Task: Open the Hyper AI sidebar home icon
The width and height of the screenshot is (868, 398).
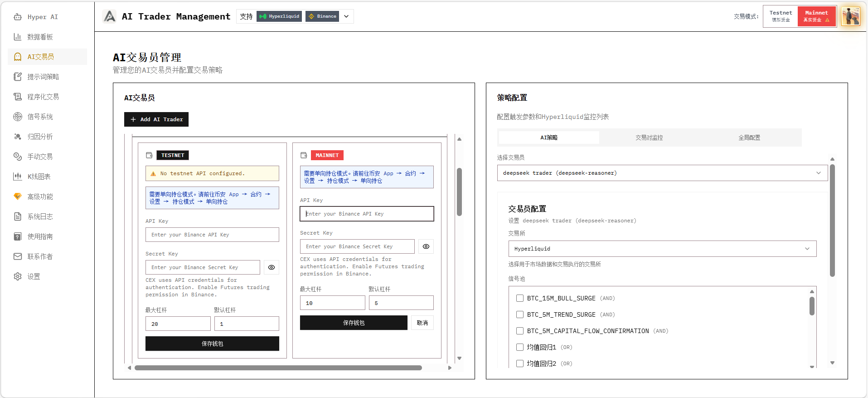Action: tap(18, 17)
